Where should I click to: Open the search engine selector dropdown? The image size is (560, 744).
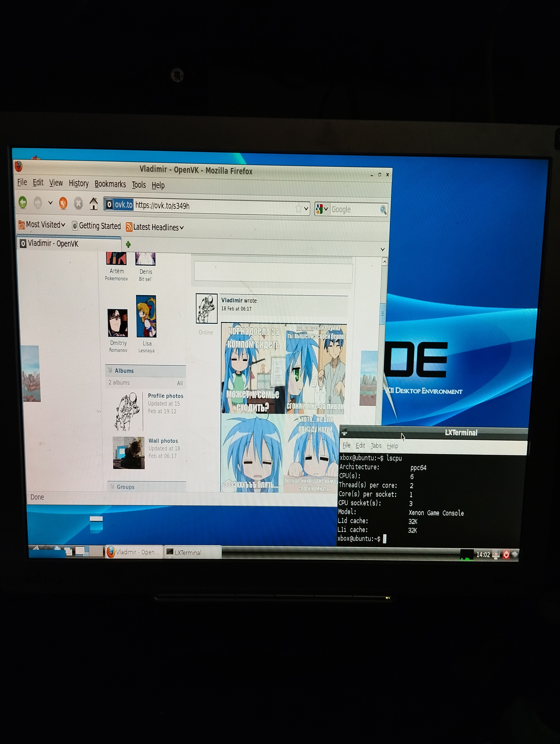(x=326, y=209)
